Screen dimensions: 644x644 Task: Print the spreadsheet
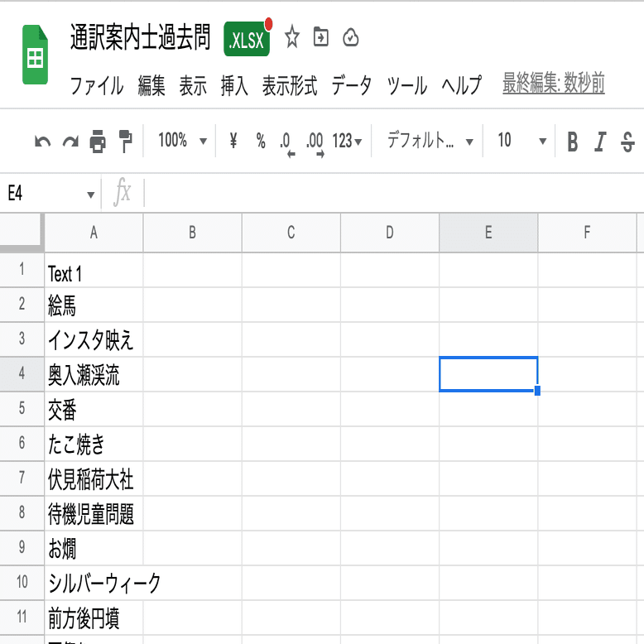98,142
